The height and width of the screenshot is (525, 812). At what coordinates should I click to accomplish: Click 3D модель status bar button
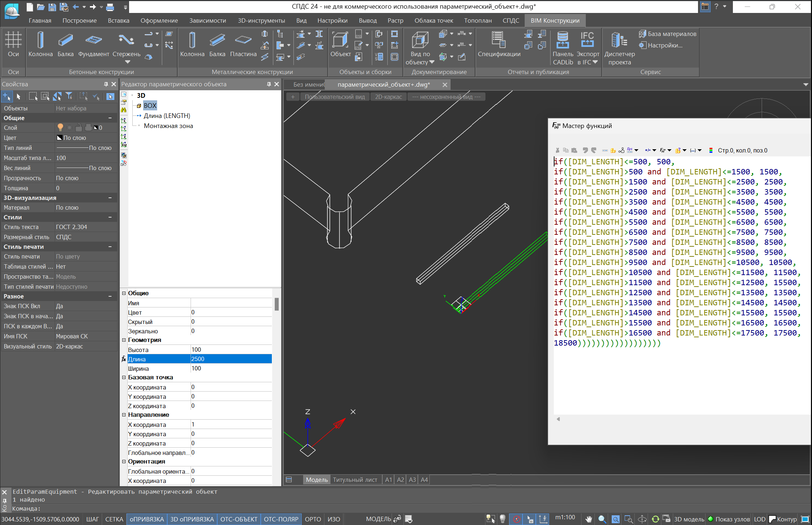point(689,519)
